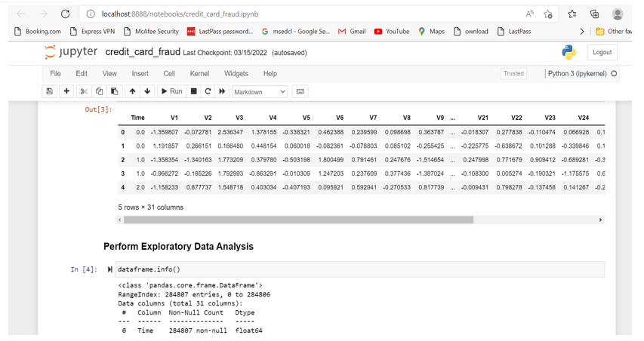Image resolution: width=644 pixels, height=341 pixels.
Task: Click the browser forward arrow
Action: click(x=43, y=14)
